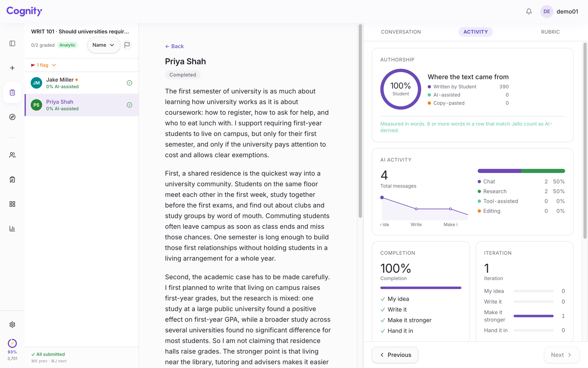Click Jake Miller's completed check icon
The height and width of the screenshot is (368, 588).
129,83
